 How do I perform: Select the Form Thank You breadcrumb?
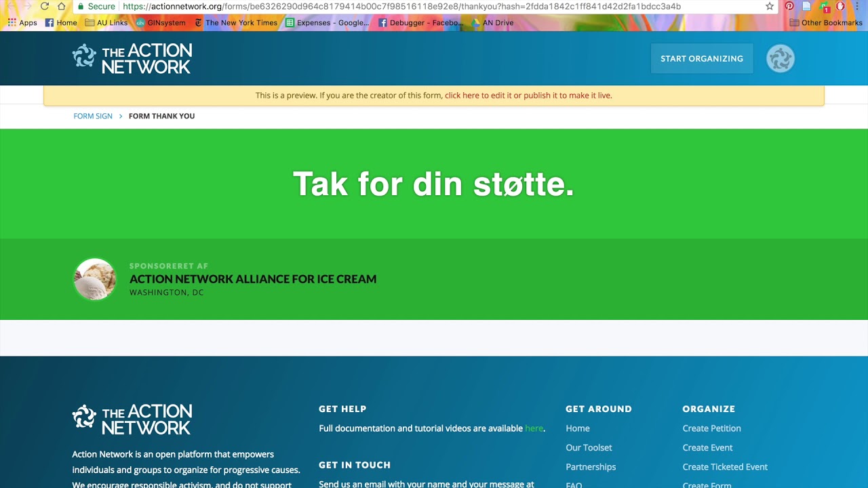[161, 116]
